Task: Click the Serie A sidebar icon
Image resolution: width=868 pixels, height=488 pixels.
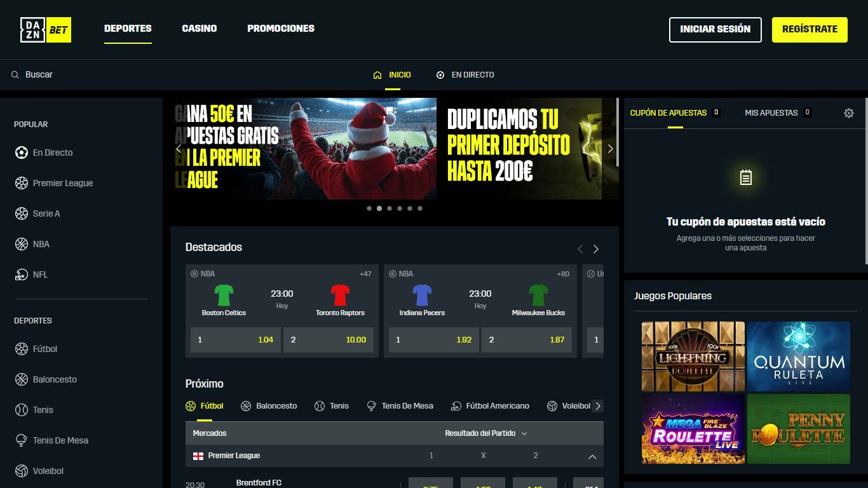Action: (22, 213)
